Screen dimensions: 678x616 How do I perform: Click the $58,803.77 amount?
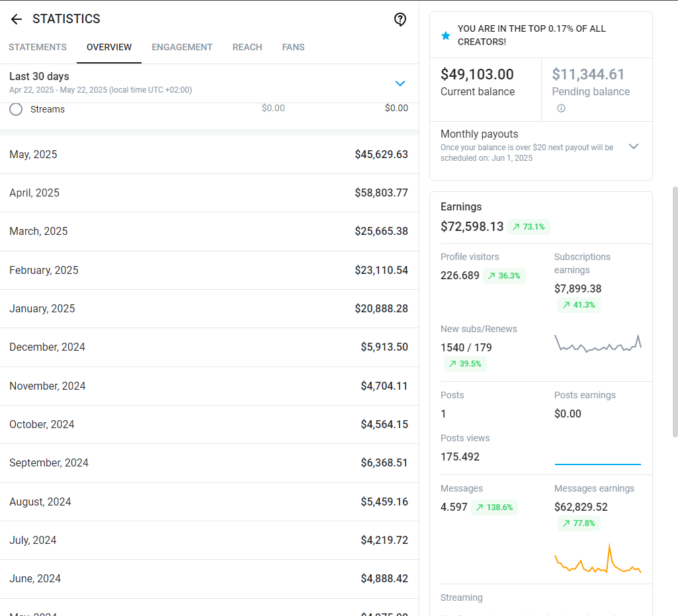point(382,193)
